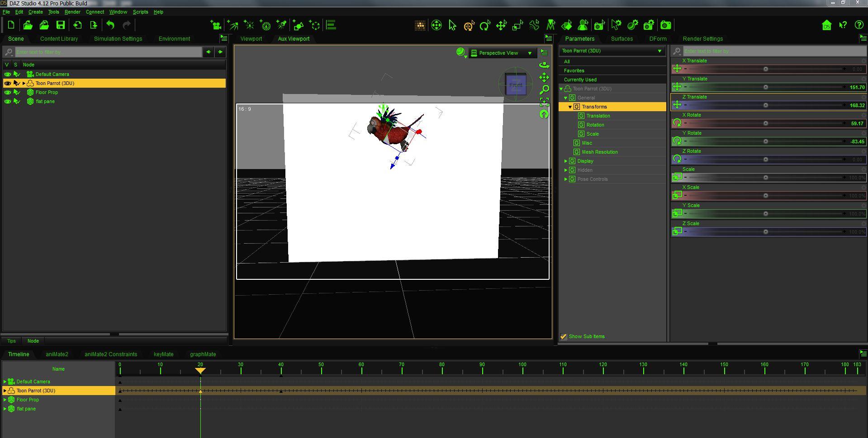Expand Default Camera in timeline list
The width and height of the screenshot is (868, 438).
tap(5, 381)
